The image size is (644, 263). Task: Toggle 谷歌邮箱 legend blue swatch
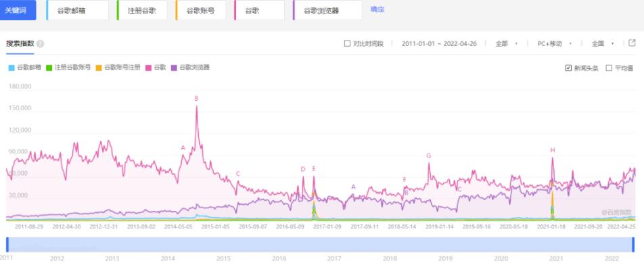11,68
